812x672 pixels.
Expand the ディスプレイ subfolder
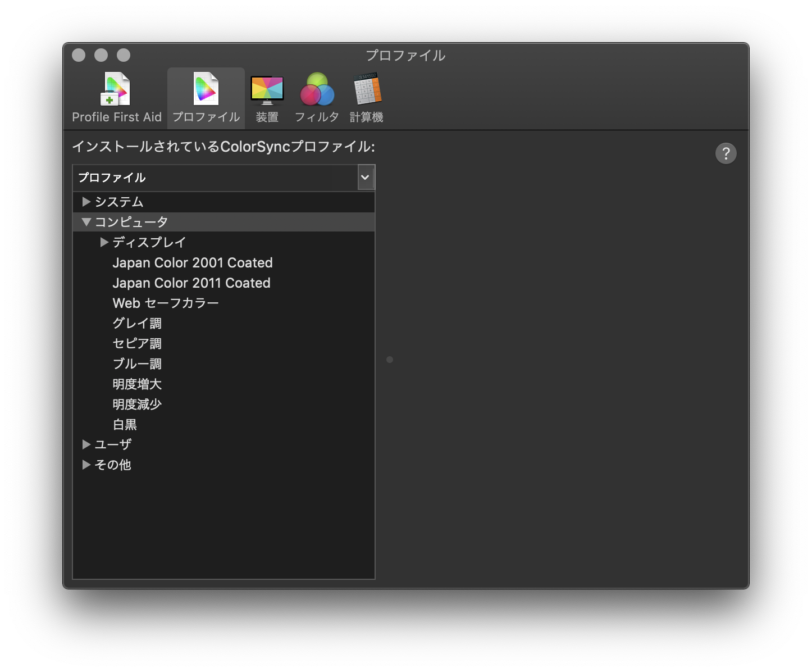click(x=104, y=242)
